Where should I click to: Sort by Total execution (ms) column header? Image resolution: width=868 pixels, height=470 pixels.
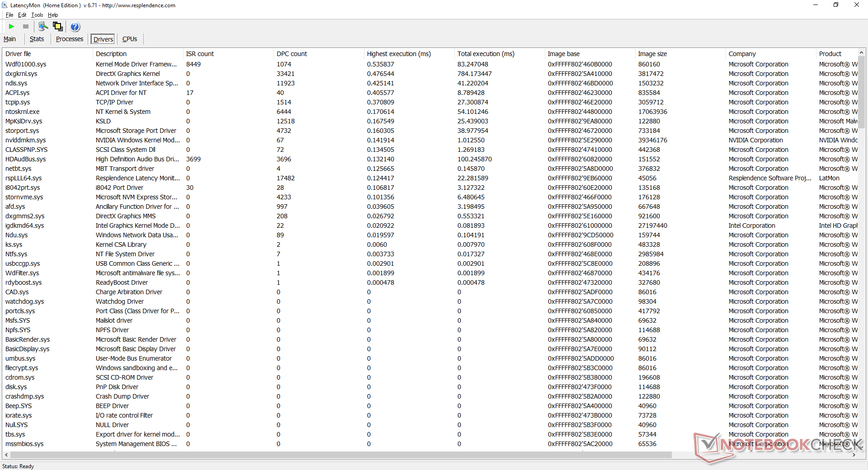click(500, 54)
